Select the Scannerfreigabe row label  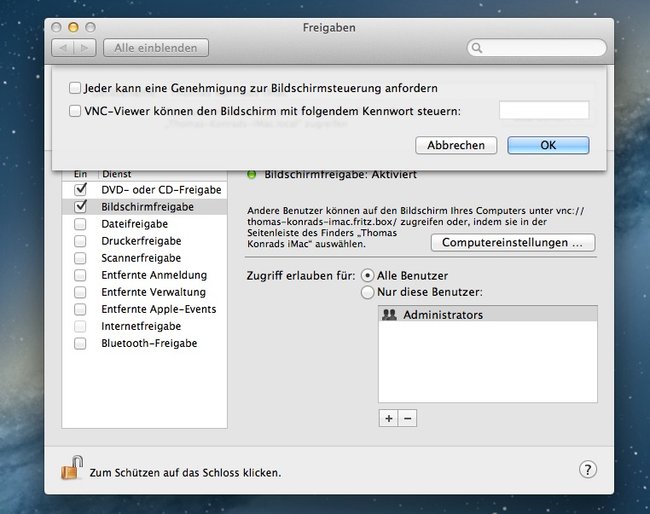coord(141,258)
